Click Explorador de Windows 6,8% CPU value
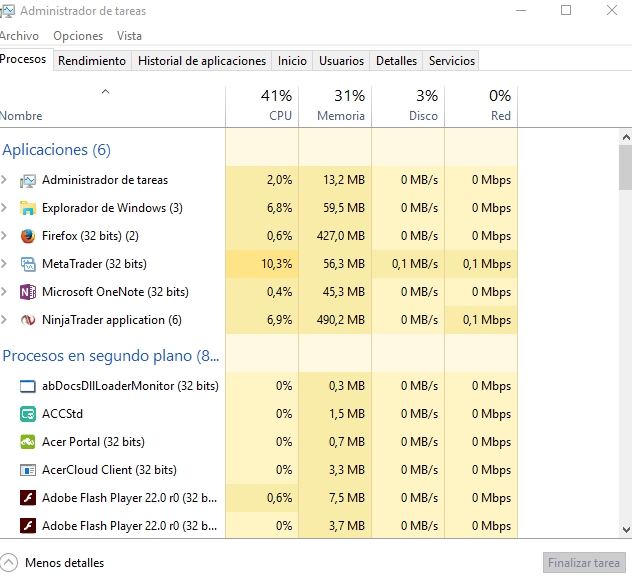The height and width of the screenshot is (580, 632). pos(279,208)
